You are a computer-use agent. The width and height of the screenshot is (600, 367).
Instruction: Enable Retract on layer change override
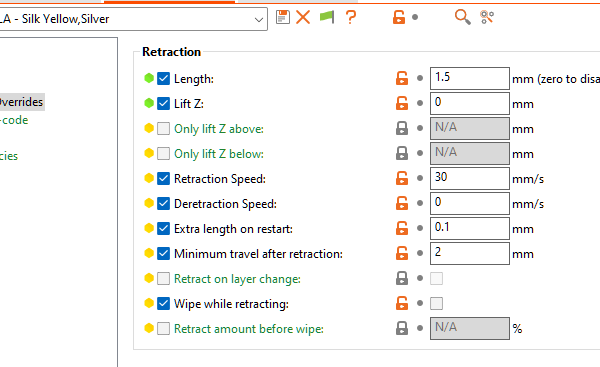(x=163, y=279)
